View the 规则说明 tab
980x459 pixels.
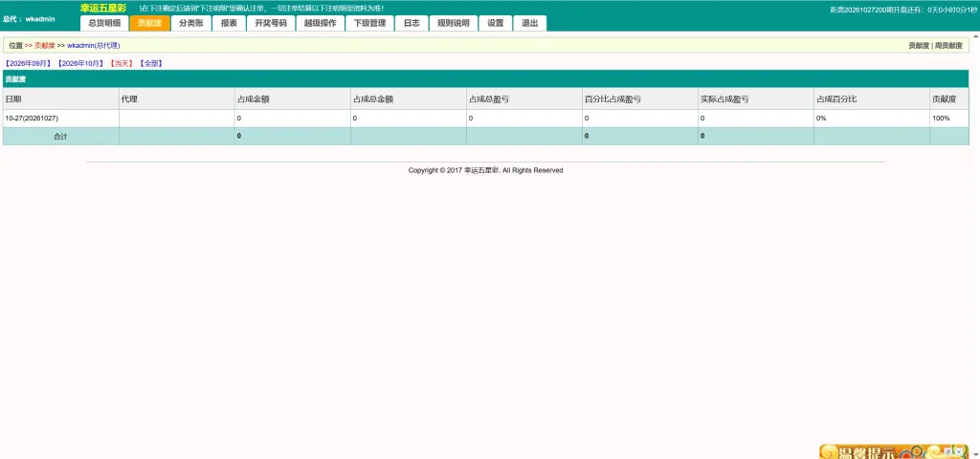pos(453,23)
